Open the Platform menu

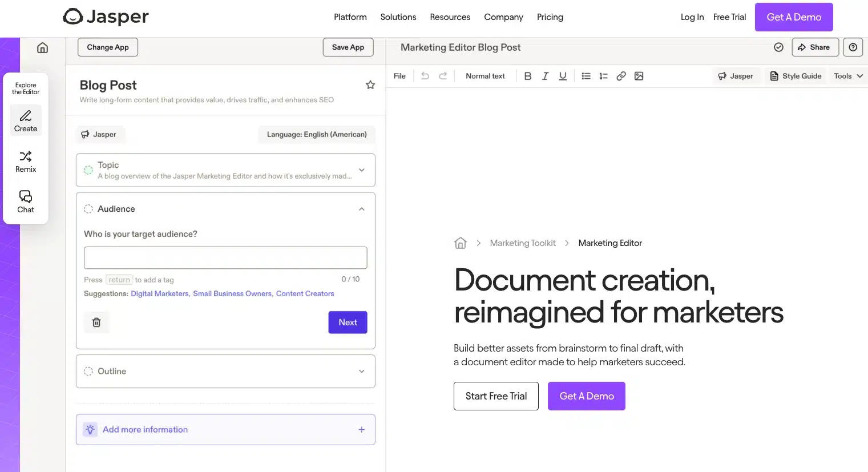[x=350, y=17]
